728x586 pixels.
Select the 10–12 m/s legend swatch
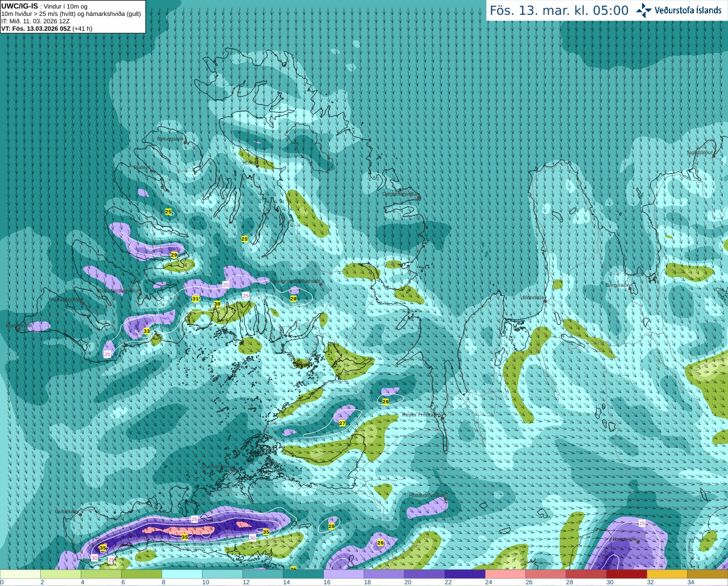(222, 574)
